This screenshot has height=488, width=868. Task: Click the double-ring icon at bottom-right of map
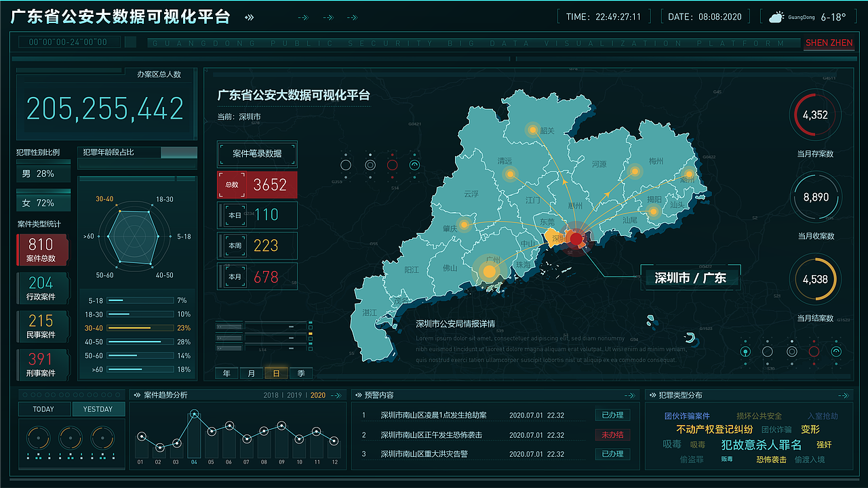791,351
